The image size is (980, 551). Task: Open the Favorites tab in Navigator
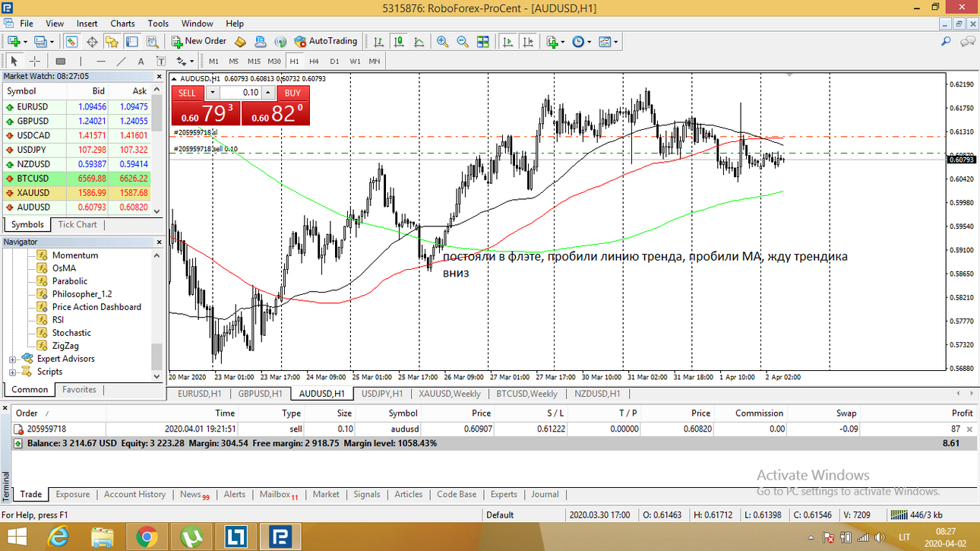click(x=79, y=389)
